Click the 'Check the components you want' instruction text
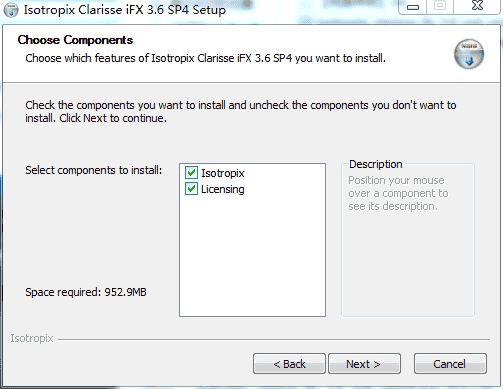Screen dimensions: 503x389 pyautogui.click(x=241, y=112)
